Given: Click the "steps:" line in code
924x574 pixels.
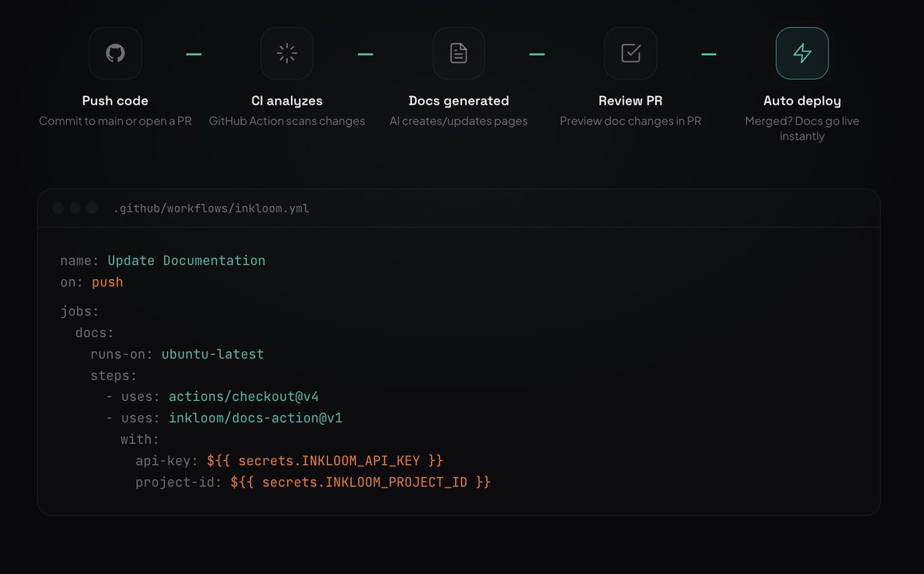Looking at the screenshot, I should point(113,375).
